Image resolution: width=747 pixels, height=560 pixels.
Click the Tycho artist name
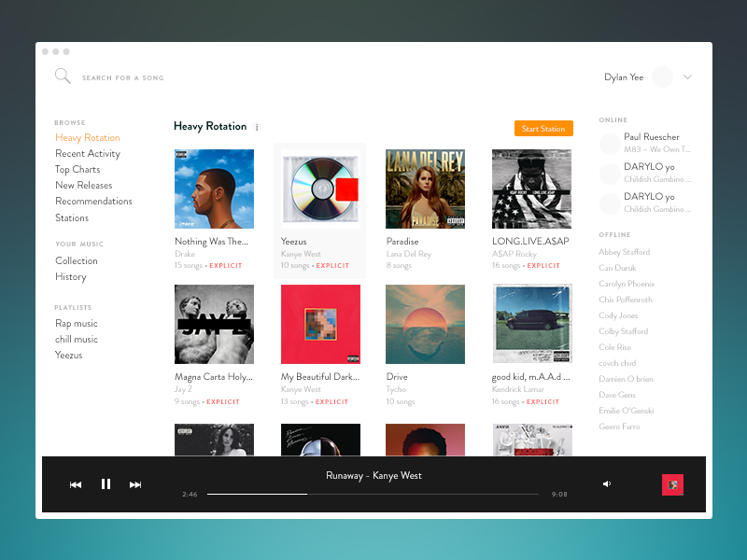coord(396,389)
